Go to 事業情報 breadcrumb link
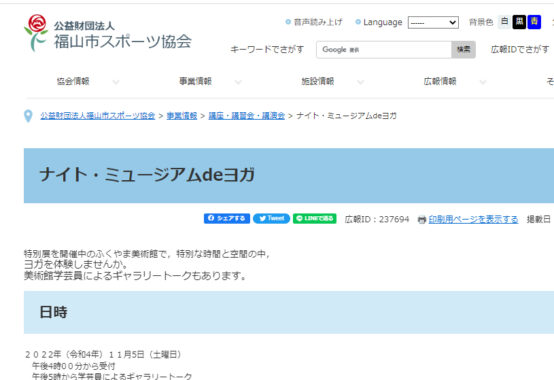This screenshot has width=554, height=380. click(x=182, y=116)
